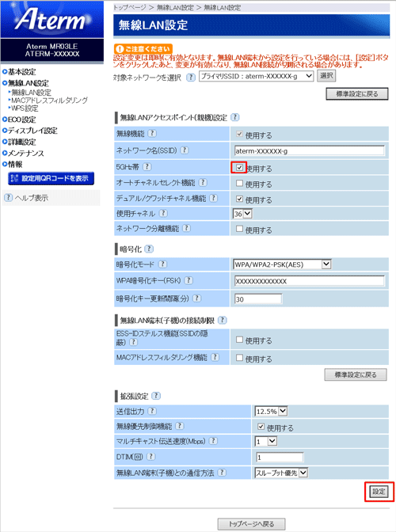This screenshot has height=532, width=396.
Task: Open help icon next to 無線LANアクセスポイント(親機)設定
Action: pos(234,117)
